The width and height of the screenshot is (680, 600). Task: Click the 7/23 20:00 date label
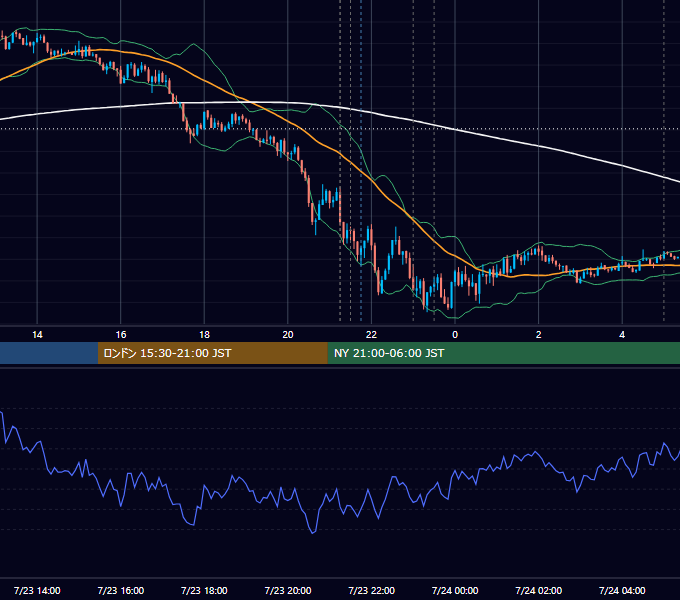(288, 590)
